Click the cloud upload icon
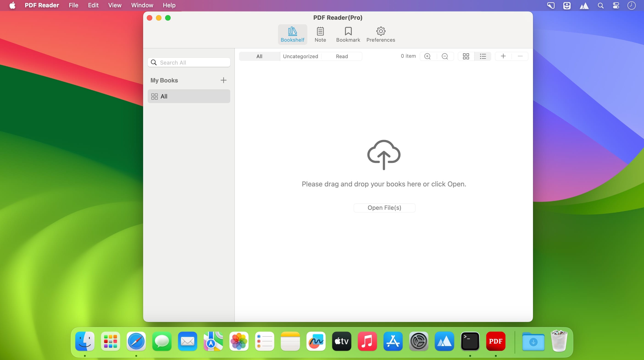Screen dimensions: 644x360 click(x=384, y=155)
